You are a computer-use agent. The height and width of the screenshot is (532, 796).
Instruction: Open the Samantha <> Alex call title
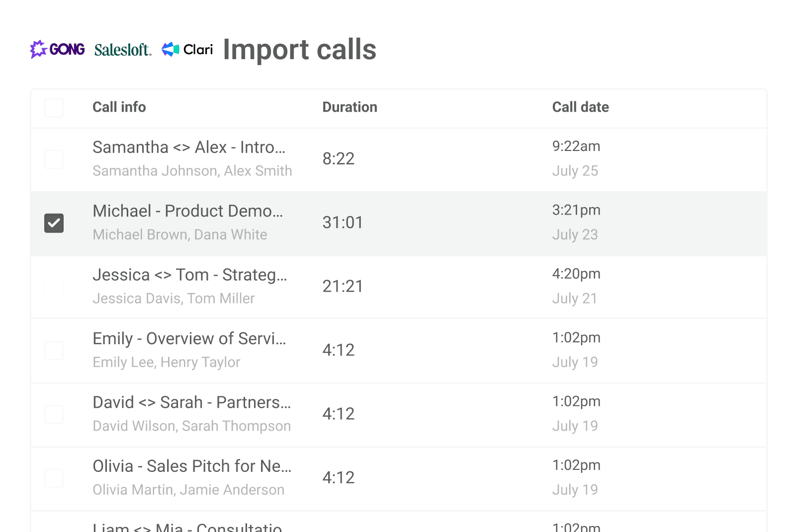coord(188,147)
